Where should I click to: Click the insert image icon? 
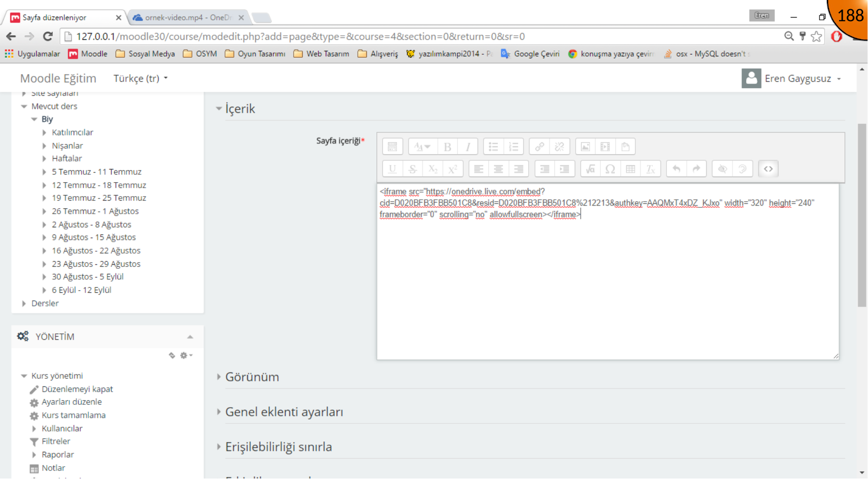[x=585, y=147]
